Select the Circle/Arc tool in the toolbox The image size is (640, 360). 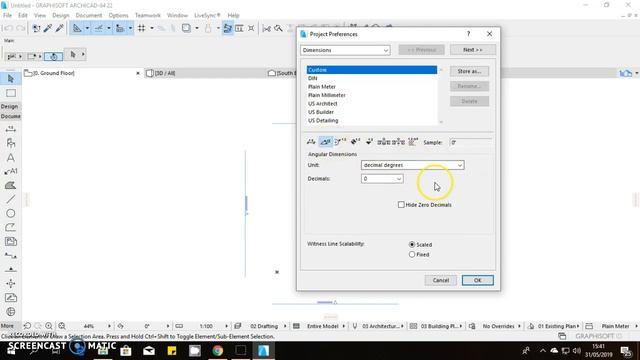pyautogui.click(x=11, y=213)
